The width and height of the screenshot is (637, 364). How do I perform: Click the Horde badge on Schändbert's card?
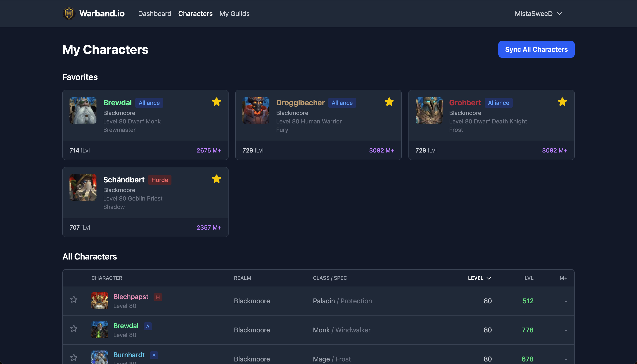[x=159, y=180]
